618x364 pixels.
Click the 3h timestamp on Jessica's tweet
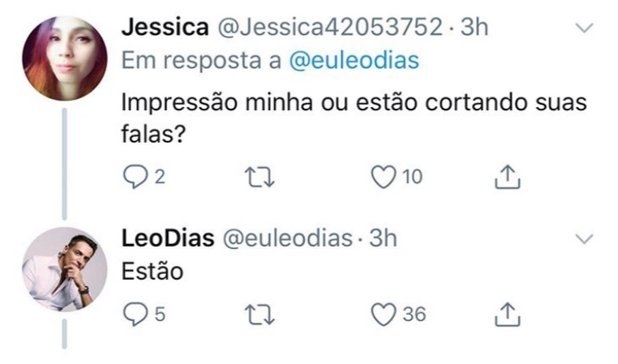point(474,28)
